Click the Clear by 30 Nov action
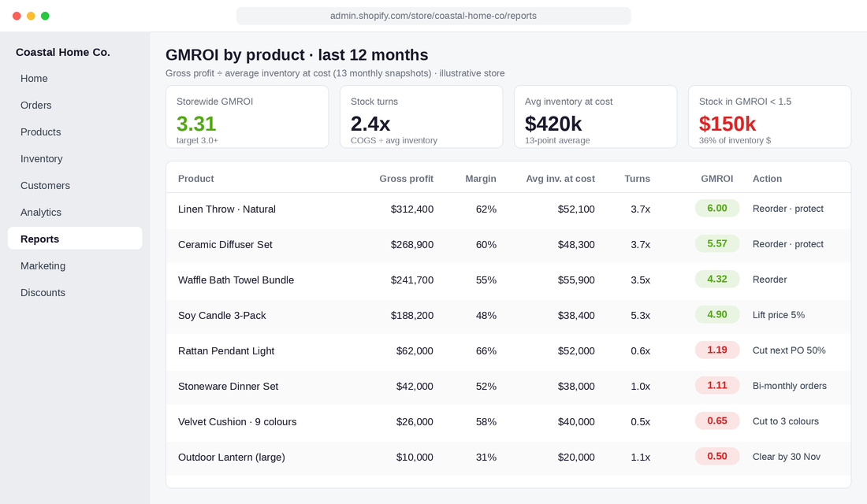This screenshot has height=504, width=867. click(787, 457)
